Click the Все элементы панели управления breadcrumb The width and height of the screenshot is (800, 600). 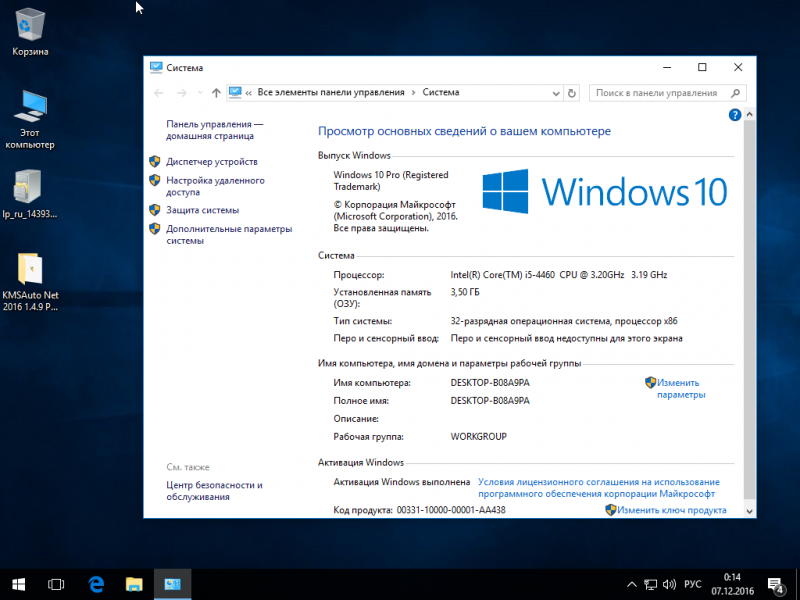coord(331,92)
